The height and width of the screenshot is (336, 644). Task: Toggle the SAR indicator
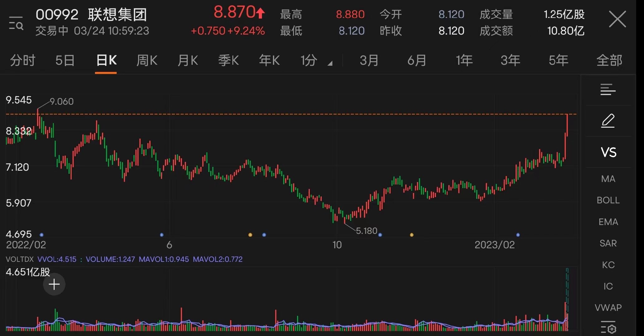pyautogui.click(x=608, y=243)
